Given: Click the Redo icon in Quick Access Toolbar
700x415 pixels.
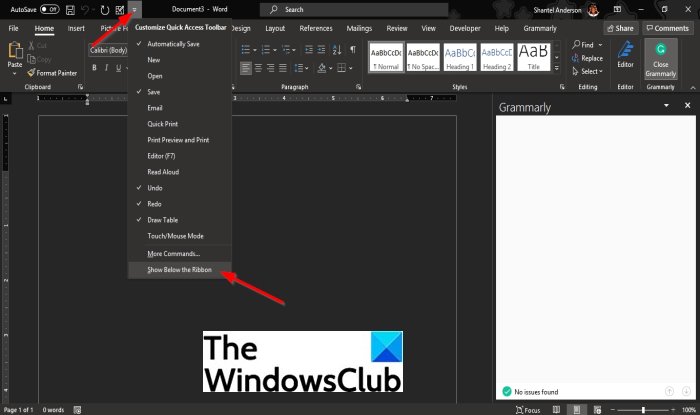Looking at the screenshot, I should [x=105, y=9].
